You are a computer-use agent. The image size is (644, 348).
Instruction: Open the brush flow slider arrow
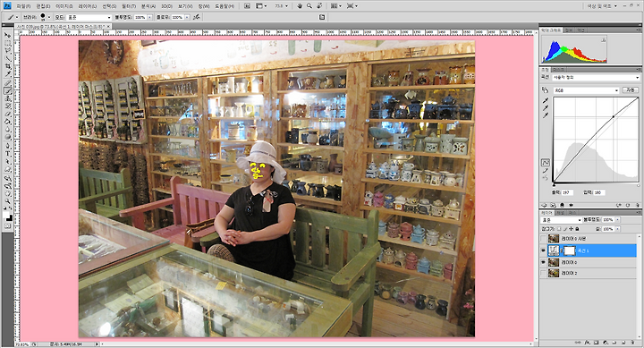point(187,17)
